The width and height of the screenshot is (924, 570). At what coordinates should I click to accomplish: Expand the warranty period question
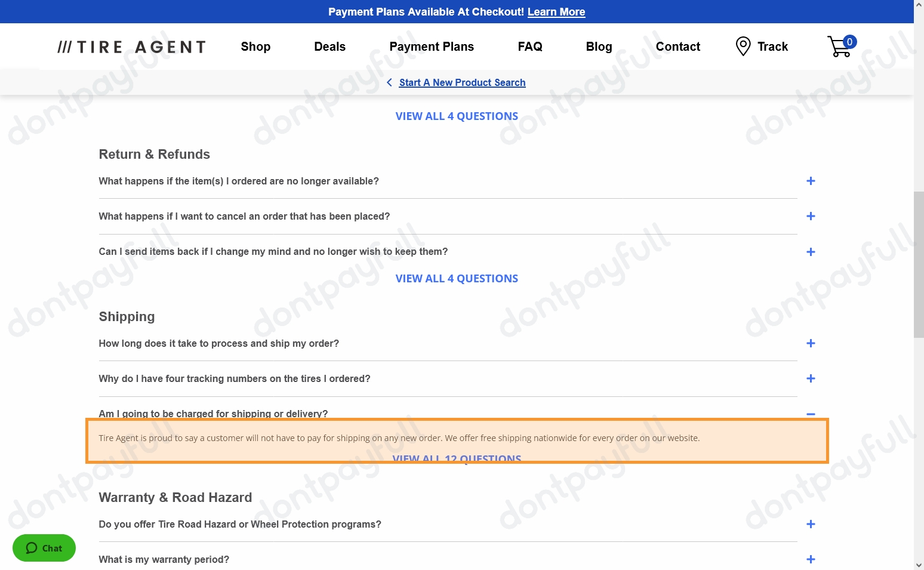click(x=811, y=559)
